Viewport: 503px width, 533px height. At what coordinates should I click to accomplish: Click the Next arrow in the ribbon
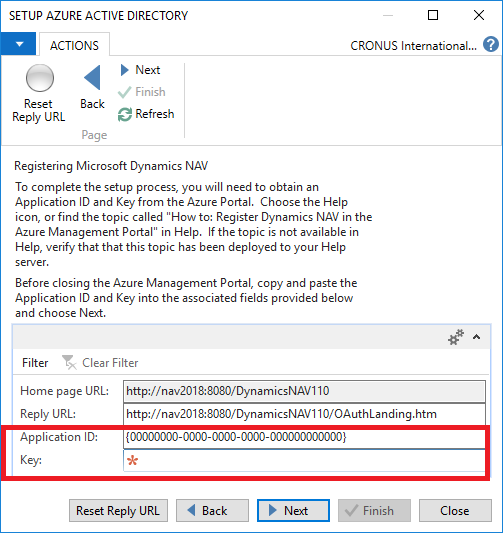click(125, 70)
